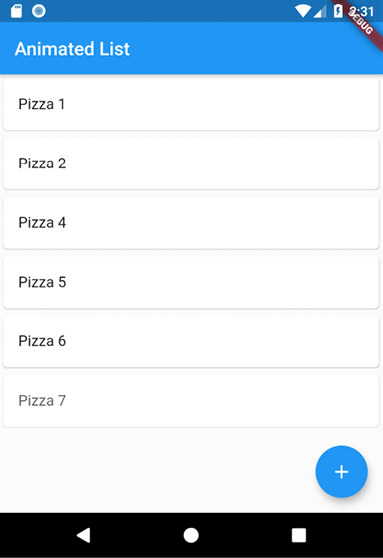Tap the blue plus floating action button
This screenshot has width=383, height=558.
coord(341,472)
